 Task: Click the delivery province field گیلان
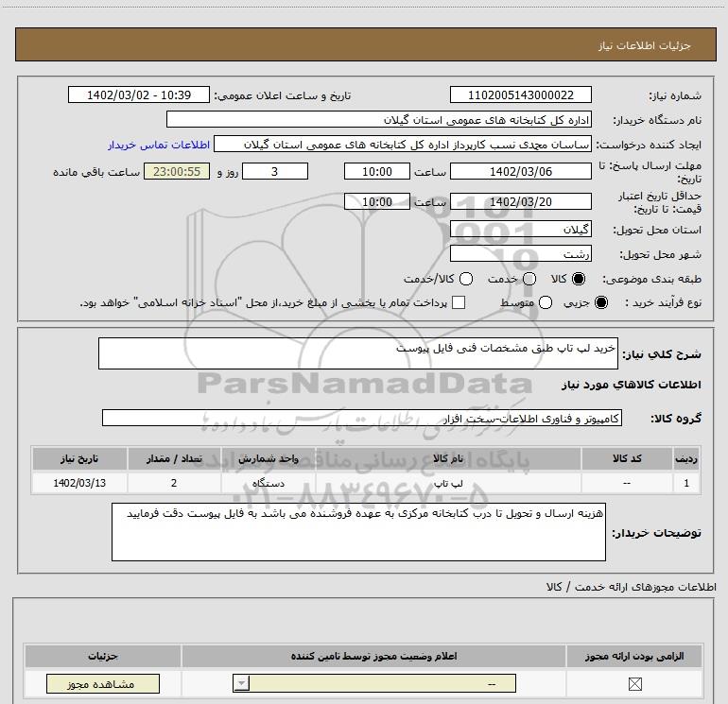(x=520, y=230)
